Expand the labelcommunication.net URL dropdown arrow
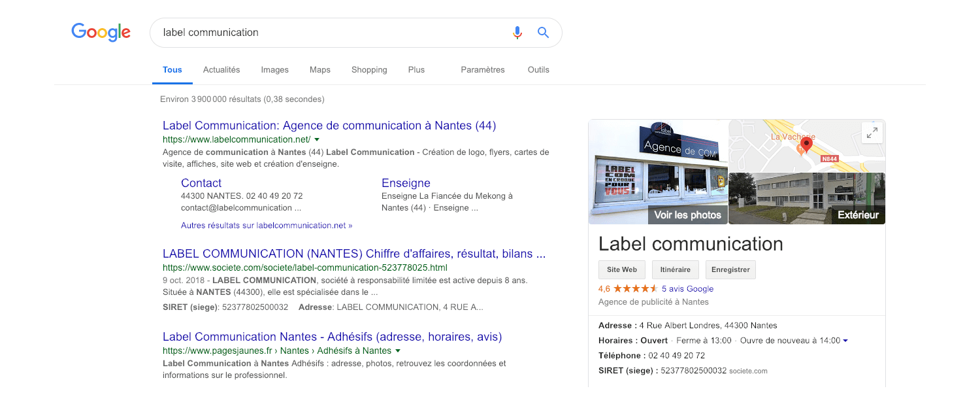The image size is (980, 412). [317, 139]
